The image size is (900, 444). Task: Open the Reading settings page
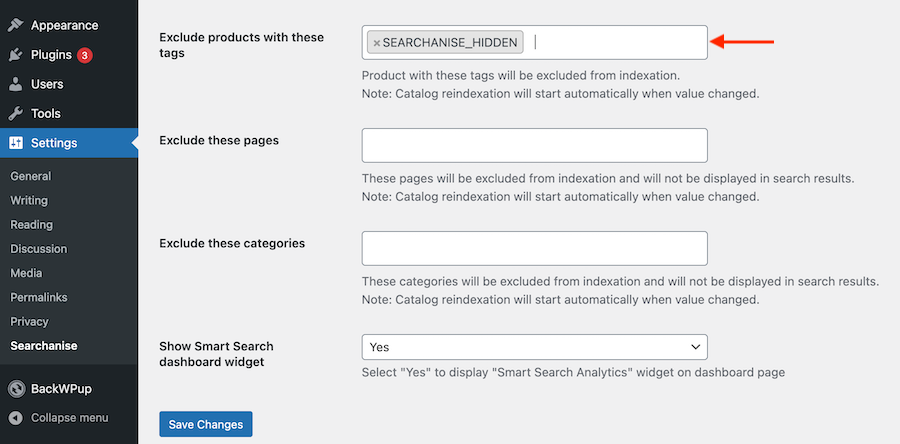32,225
